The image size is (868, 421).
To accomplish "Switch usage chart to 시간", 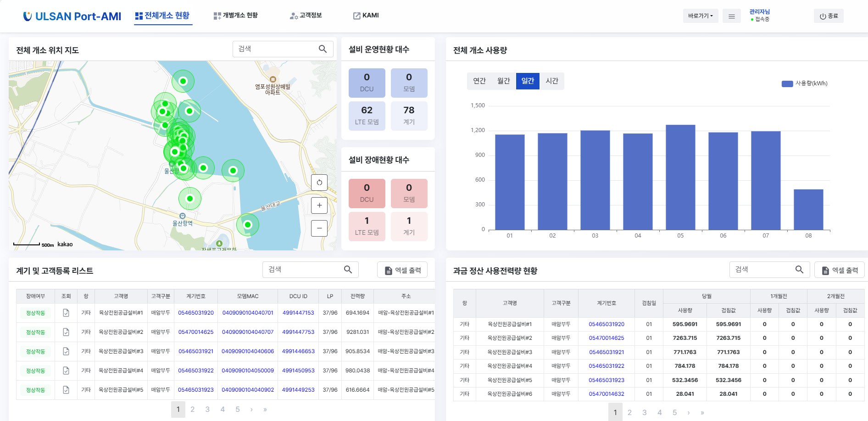I will click(552, 81).
